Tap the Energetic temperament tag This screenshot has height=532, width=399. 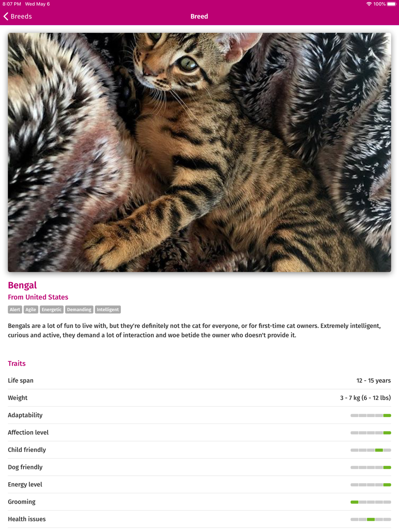(51, 309)
